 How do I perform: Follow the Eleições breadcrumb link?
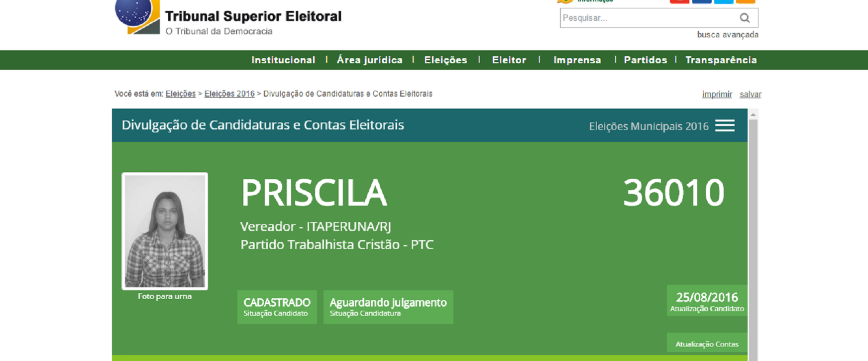(181, 94)
